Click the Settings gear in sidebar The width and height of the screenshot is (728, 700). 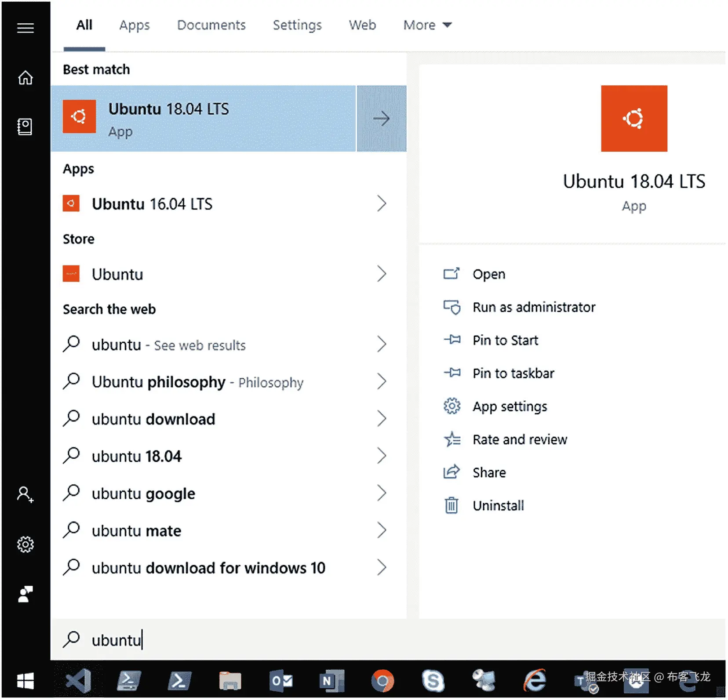25,544
